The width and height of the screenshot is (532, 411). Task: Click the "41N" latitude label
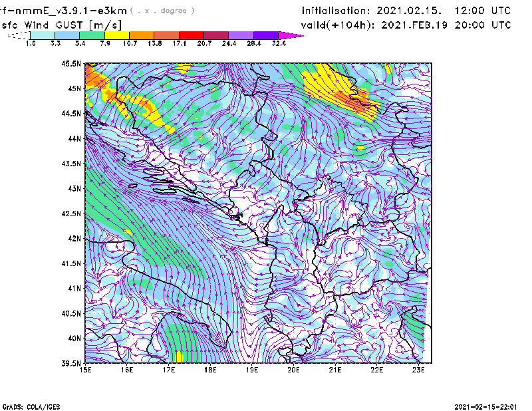(x=74, y=289)
